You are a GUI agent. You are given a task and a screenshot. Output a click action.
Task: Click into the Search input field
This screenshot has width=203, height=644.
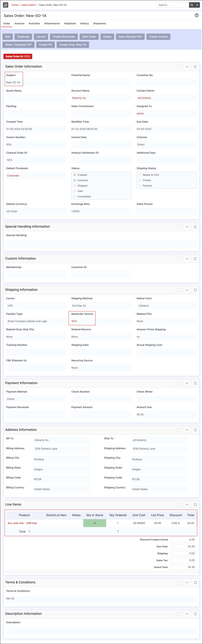pyautogui.click(x=173, y=5)
